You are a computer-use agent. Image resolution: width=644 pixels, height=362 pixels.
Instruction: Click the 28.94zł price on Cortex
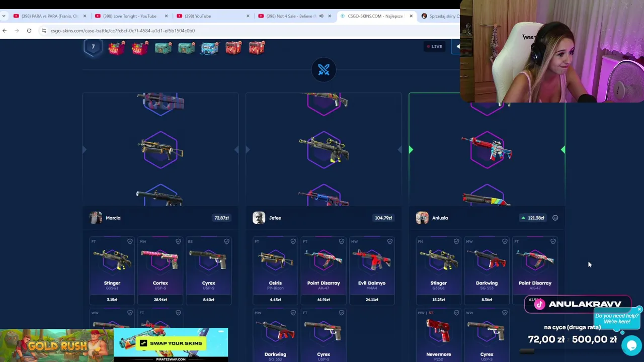click(160, 300)
